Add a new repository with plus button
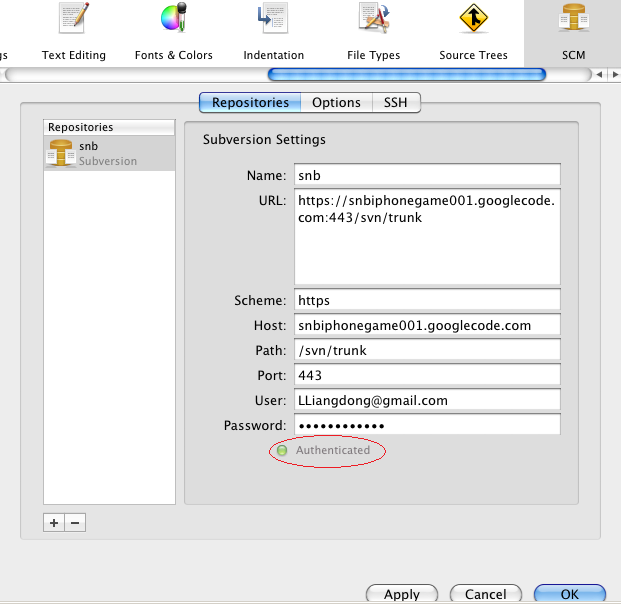 [54, 523]
